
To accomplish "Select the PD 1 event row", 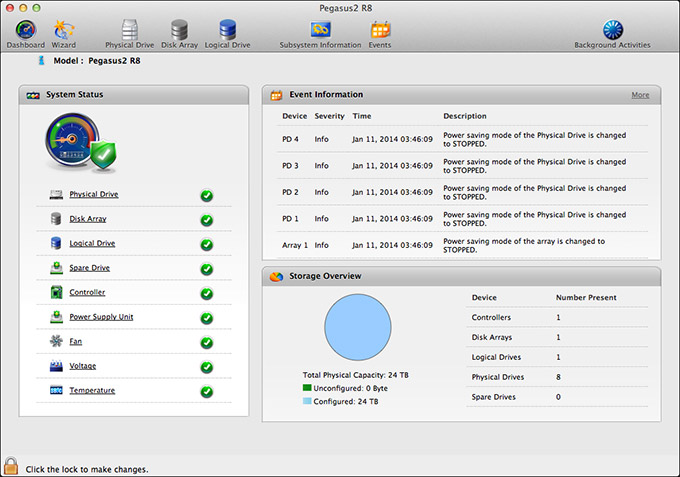I will click(462, 219).
